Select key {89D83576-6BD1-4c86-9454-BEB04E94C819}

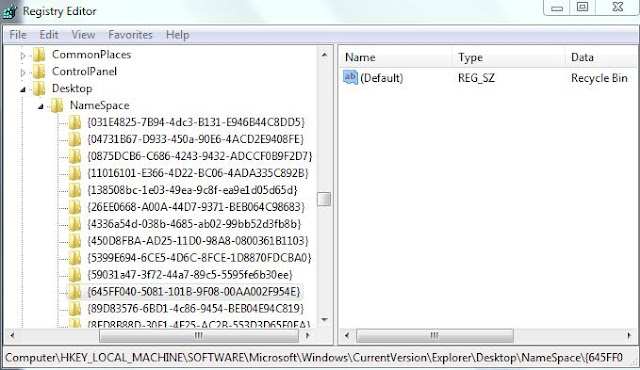pyautogui.click(x=196, y=309)
